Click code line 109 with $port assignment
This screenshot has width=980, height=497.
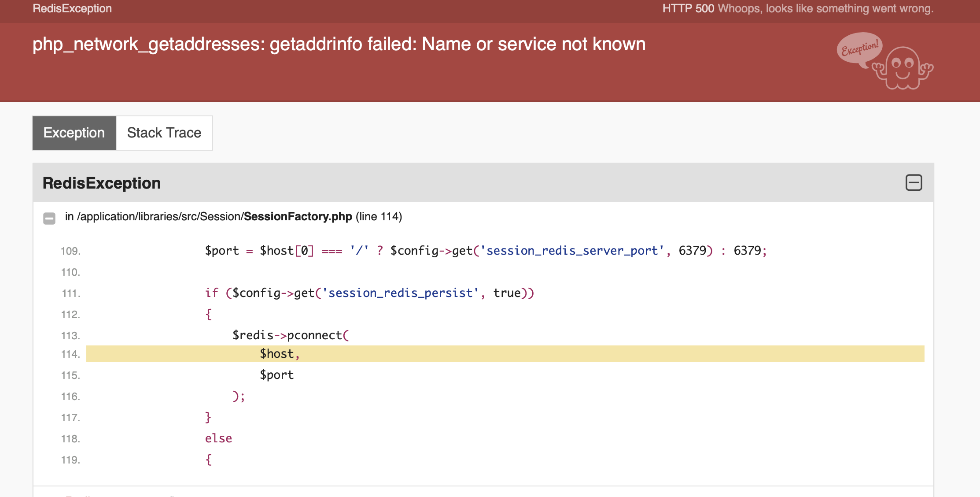(486, 251)
